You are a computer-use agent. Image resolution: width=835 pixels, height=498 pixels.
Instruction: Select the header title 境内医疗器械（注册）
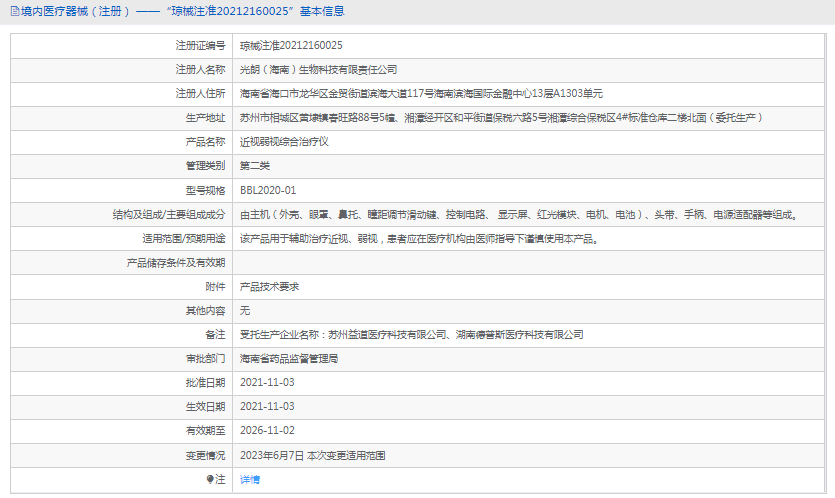[x=75, y=11]
